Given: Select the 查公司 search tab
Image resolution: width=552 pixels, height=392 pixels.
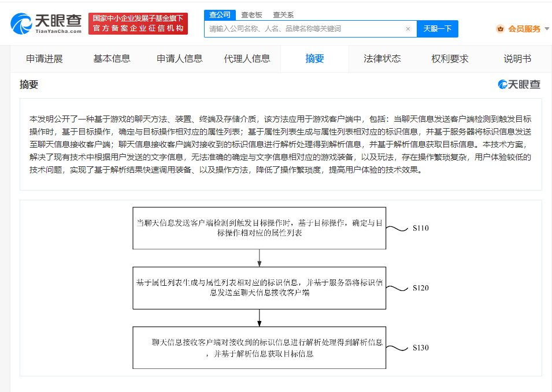Looking at the screenshot, I should pyautogui.click(x=220, y=15).
